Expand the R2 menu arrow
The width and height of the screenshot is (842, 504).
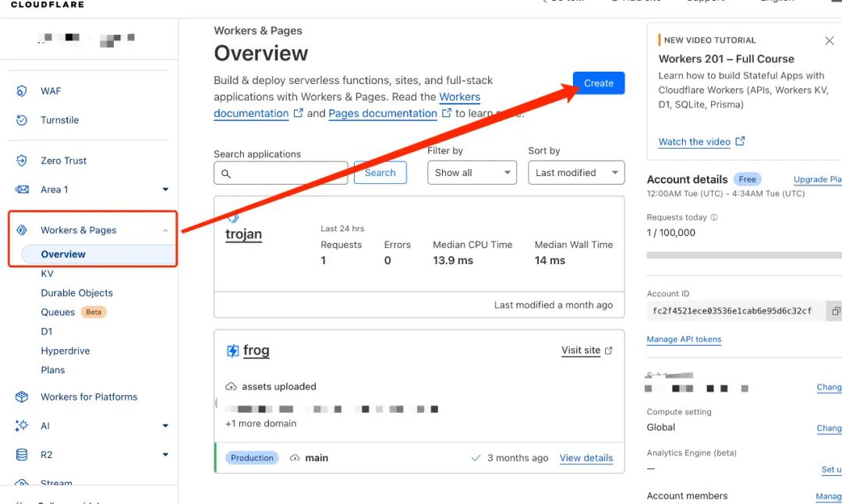(x=165, y=455)
